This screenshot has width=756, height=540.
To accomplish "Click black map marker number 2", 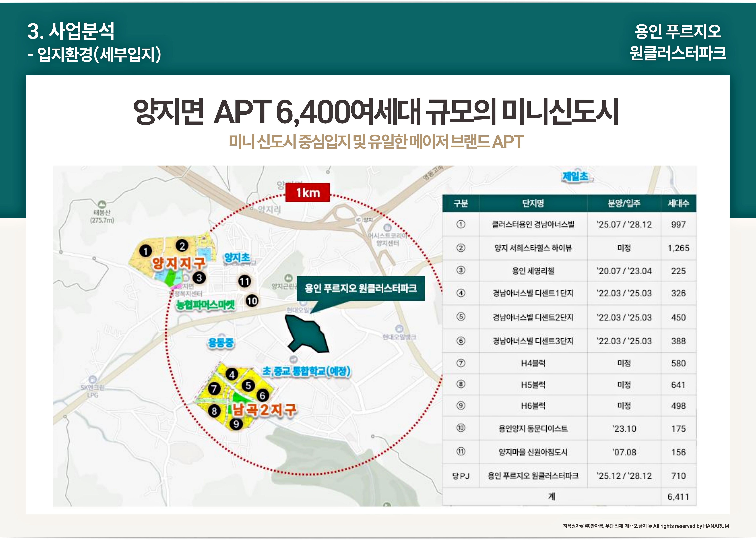I will [182, 246].
